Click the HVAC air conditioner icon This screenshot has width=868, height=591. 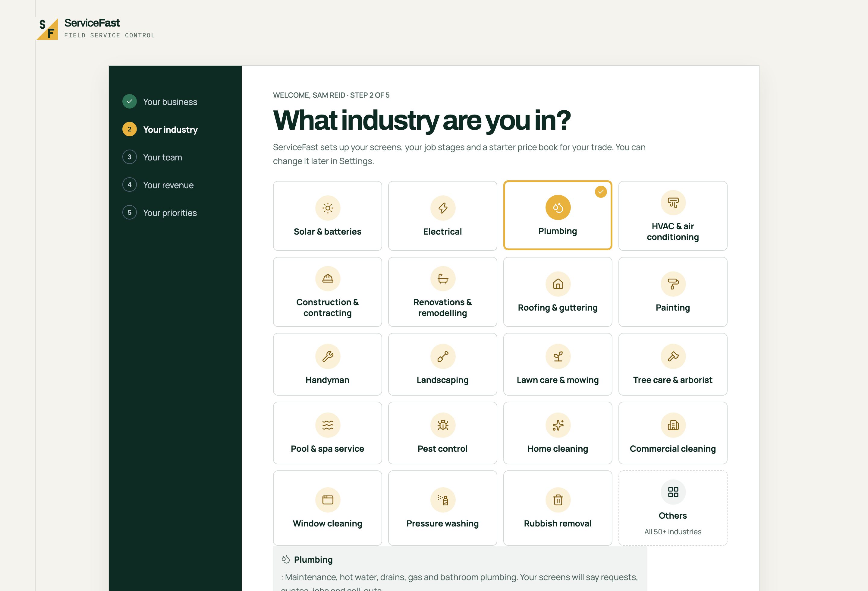click(673, 203)
